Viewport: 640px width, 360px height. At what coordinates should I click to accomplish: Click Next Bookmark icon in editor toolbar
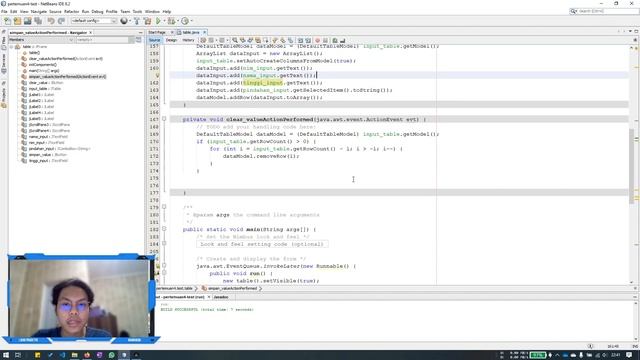click(x=282, y=40)
